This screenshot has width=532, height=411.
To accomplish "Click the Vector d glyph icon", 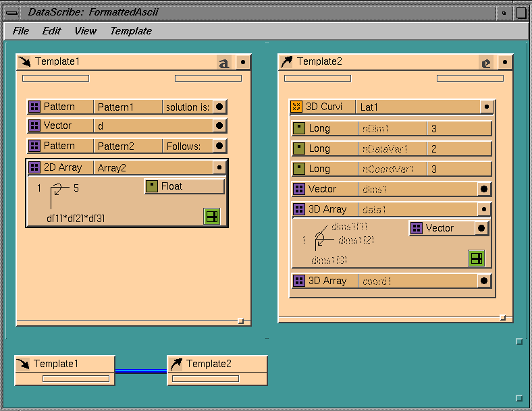I will (34, 126).
